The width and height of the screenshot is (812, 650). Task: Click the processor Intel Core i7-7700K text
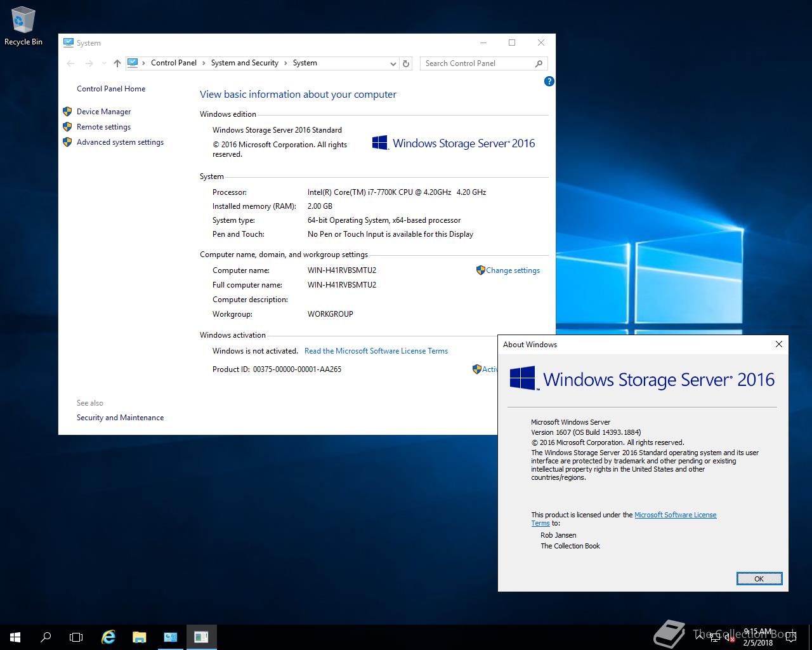click(396, 192)
